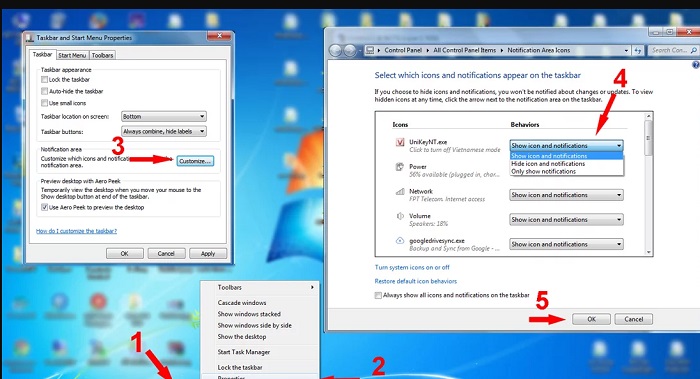Click the search magnifier icon in Control Panel
Viewport: 700px width, 379px height.
point(693,50)
